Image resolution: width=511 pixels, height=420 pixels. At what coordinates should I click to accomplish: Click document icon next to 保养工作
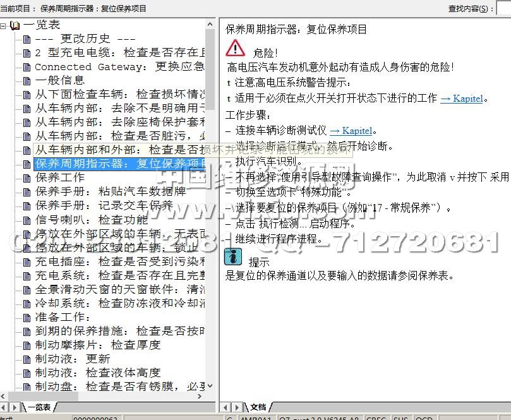coord(27,178)
